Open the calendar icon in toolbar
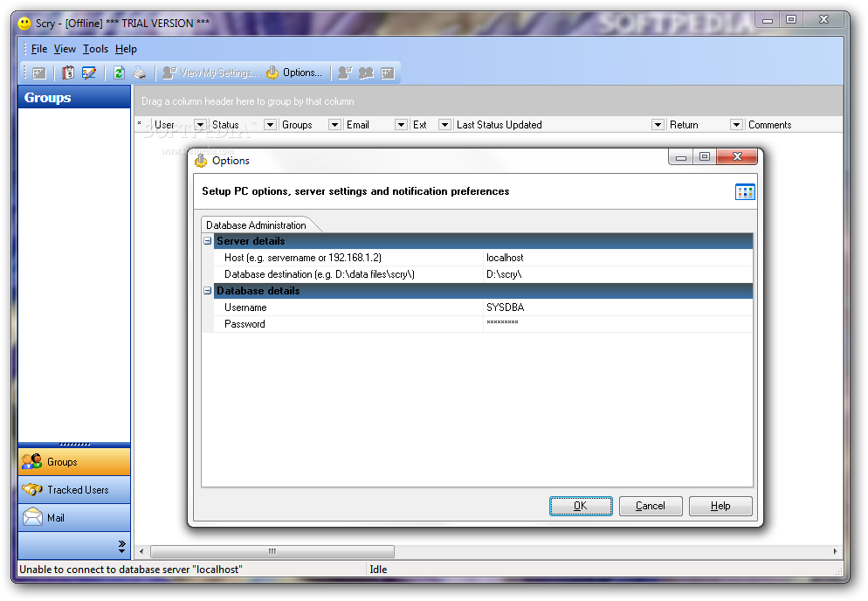The width and height of the screenshot is (868, 601). tap(68, 73)
